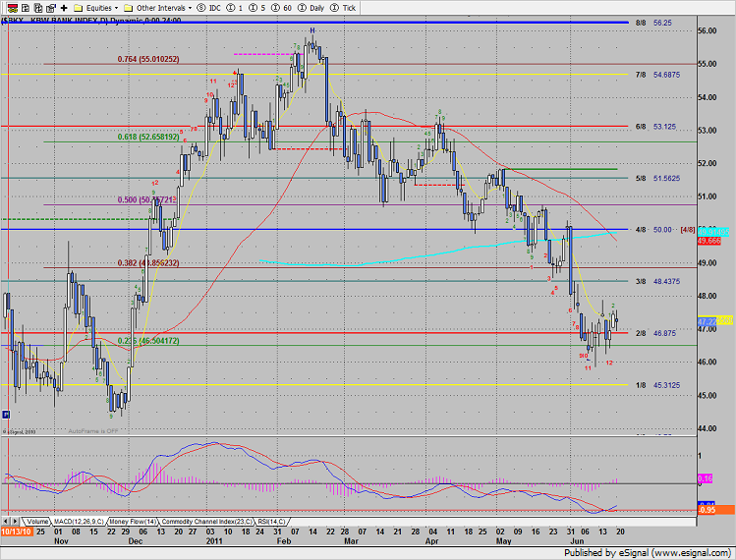Viewport: 736px width, 560px height.
Task: Open the Volume study tab
Action: (37, 522)
